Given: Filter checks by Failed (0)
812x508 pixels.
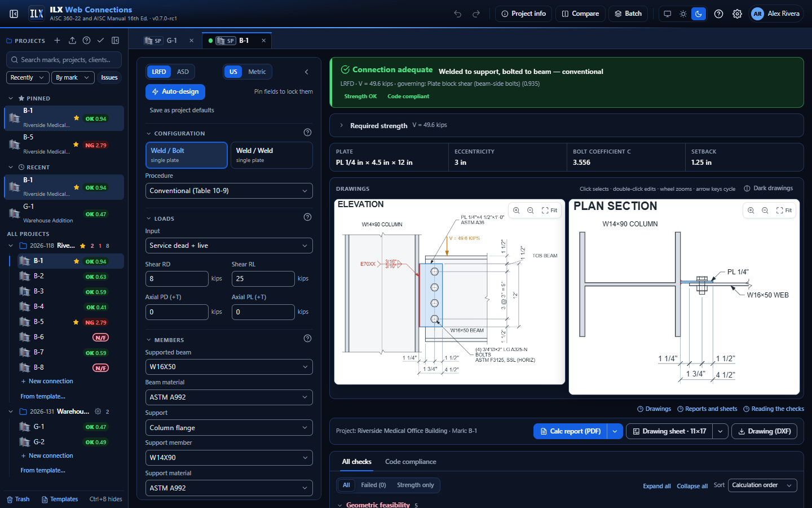Looking at the screenshot, I should [373, 485].
